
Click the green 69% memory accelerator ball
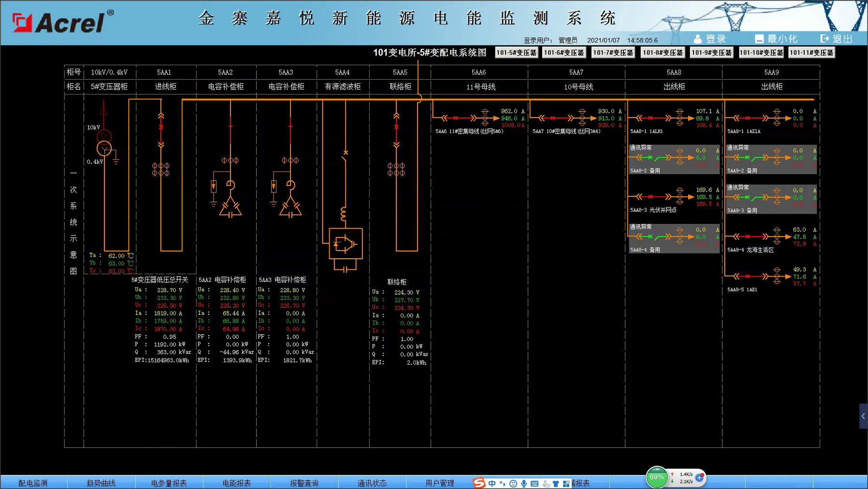(x=656, y=477)
